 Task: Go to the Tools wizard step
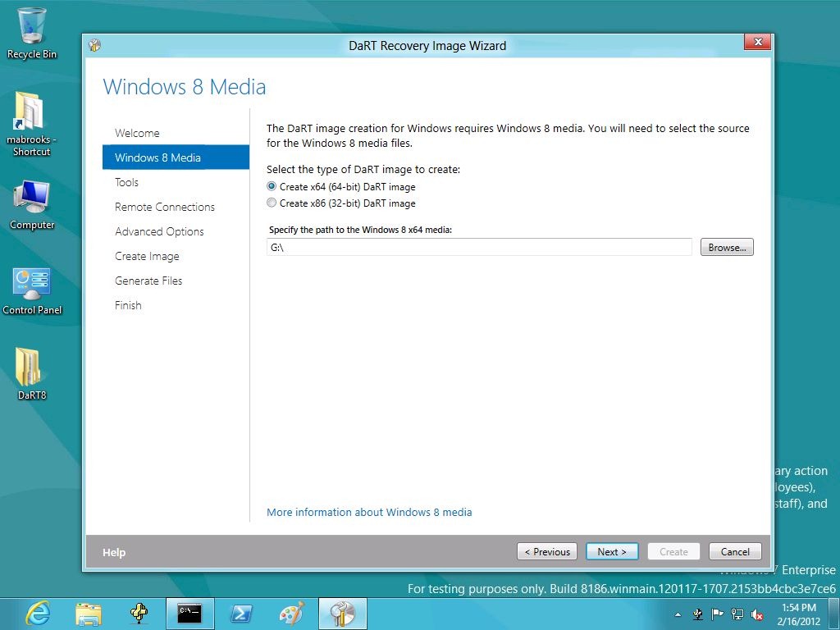[x=126, y=182]
